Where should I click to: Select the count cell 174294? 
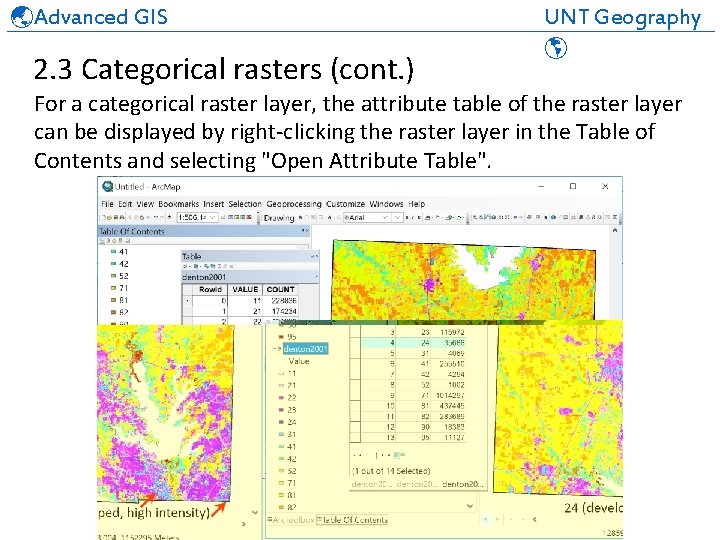[x=281, y=312]
